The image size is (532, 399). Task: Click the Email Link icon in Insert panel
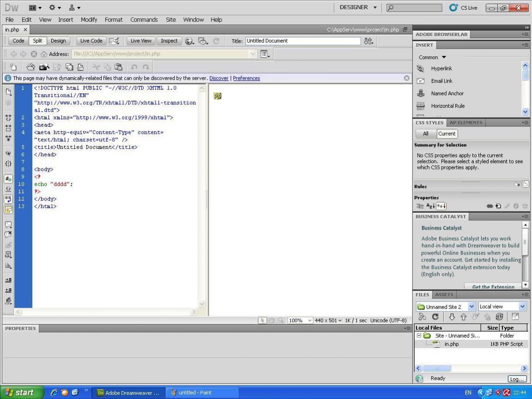(x=420, y=81)
